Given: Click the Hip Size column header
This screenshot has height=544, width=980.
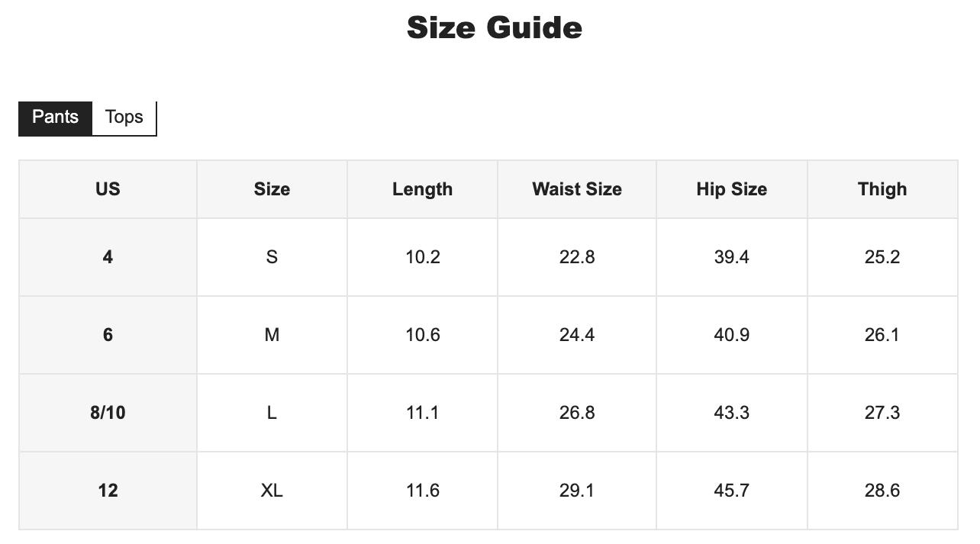Looking at the screenshot, I should (731, 189).
